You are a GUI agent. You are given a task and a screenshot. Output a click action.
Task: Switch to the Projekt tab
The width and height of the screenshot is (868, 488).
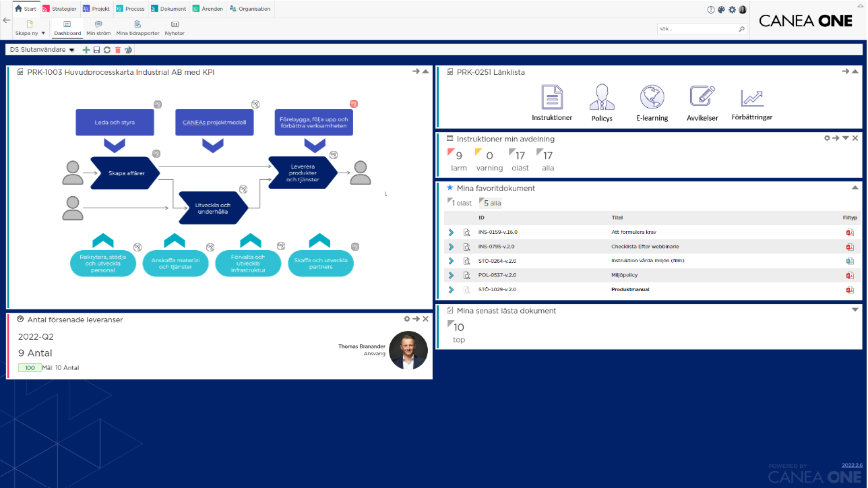(96, 9)
